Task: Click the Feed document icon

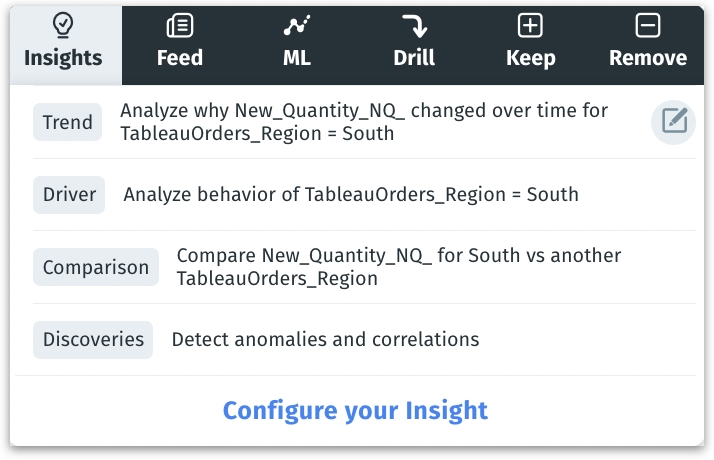Action: 180,26
